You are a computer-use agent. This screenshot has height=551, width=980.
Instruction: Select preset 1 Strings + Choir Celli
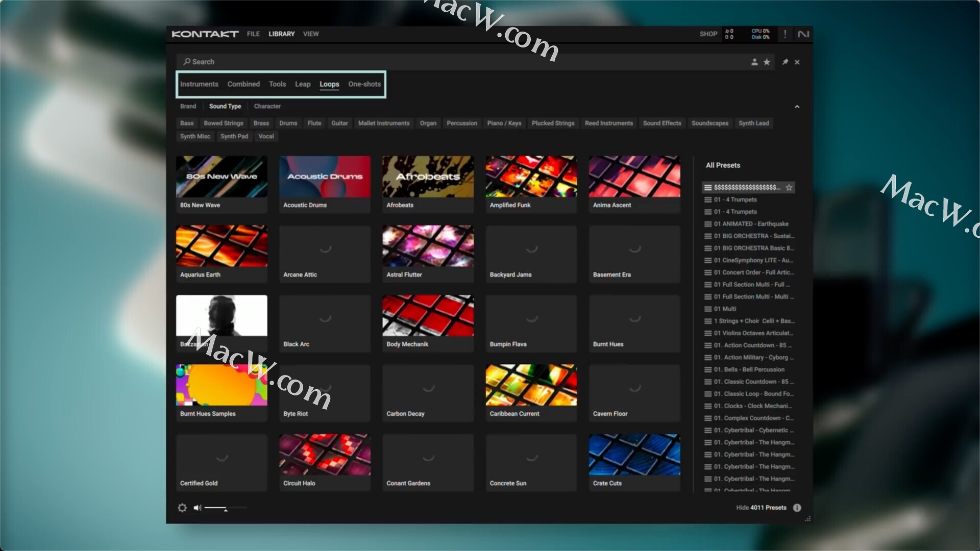(x=749, y=321)
